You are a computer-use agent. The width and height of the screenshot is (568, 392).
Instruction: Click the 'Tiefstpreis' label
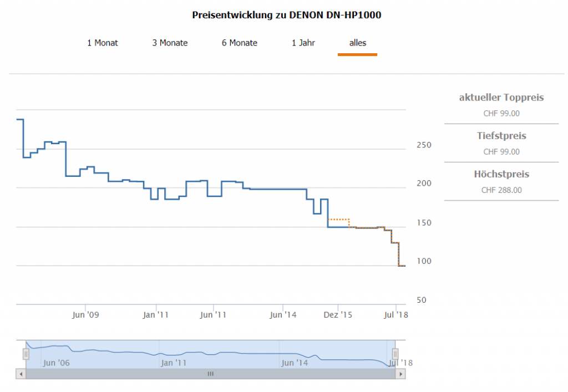click(501, 136)
